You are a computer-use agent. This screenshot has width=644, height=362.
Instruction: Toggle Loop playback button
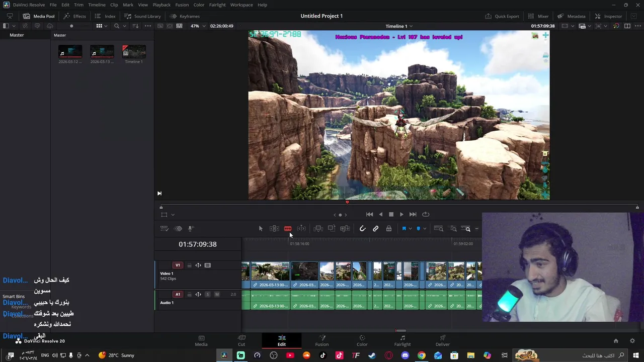point(426,214)
